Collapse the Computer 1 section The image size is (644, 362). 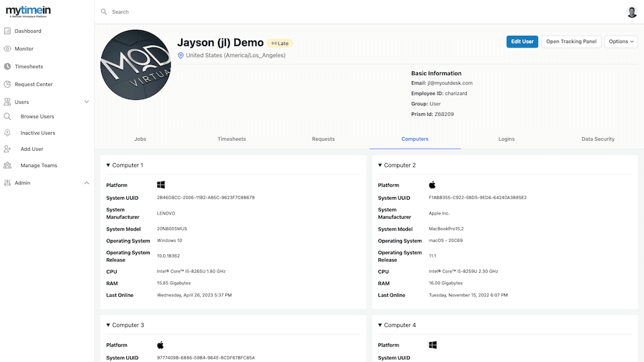click(x=109, y=165)
